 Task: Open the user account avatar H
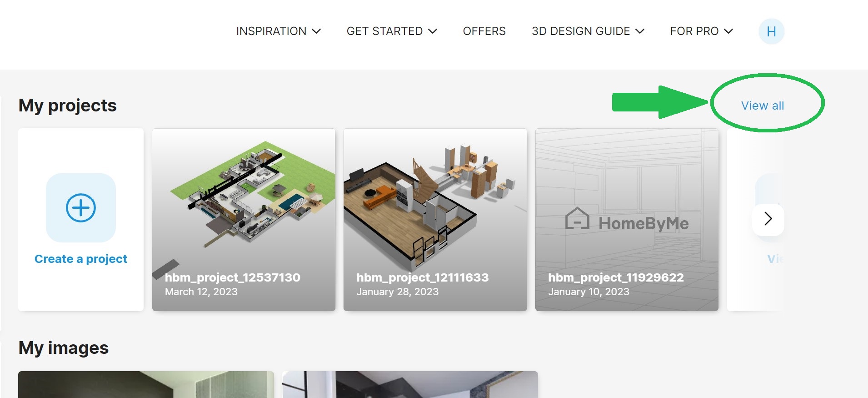coord(771,31)
